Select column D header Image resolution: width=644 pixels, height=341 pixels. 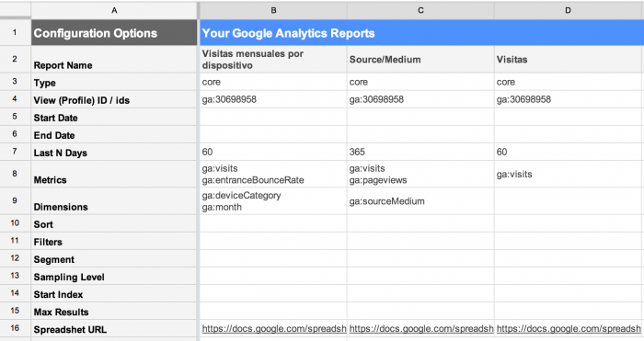click(568, 10)
